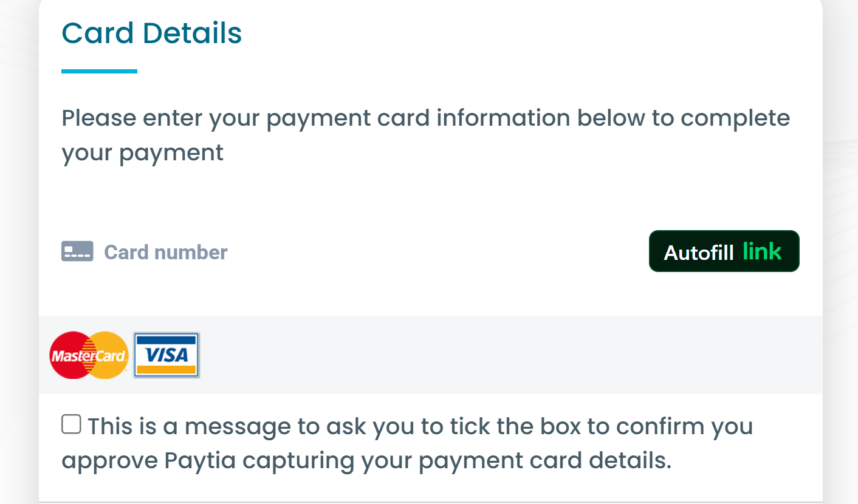Click the VISA card logo
The height and width of the screenshot is (504, 858).
166,355
